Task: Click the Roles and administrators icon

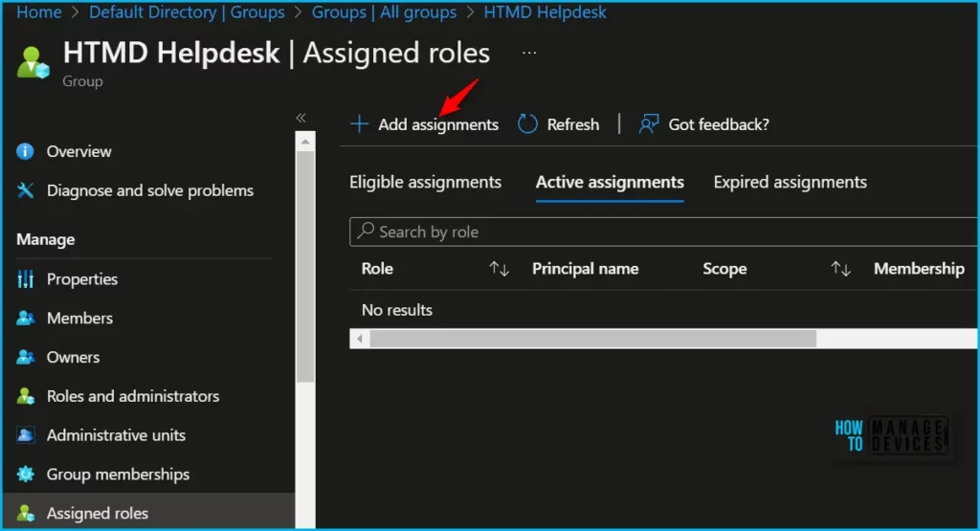Action: pyautogui.click(x=25, y=396)
